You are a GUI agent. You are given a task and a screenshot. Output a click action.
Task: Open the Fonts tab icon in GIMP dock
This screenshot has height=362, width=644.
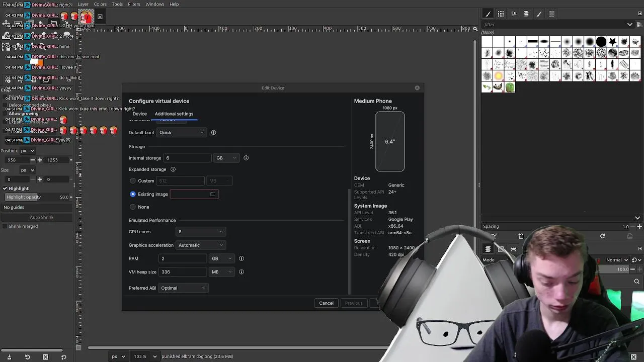pyautogui.click(x=514, y=14)
